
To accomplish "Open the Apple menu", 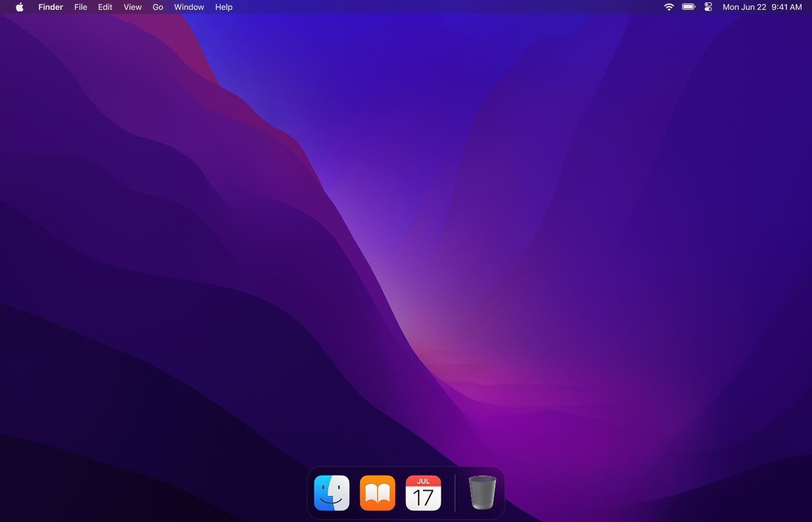I will click(x=20, y=7).
